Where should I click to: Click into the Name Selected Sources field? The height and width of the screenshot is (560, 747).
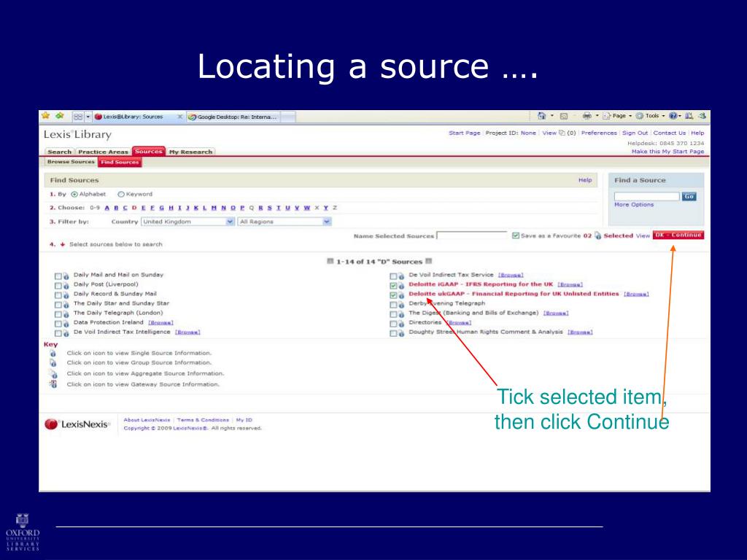point(472,236)
